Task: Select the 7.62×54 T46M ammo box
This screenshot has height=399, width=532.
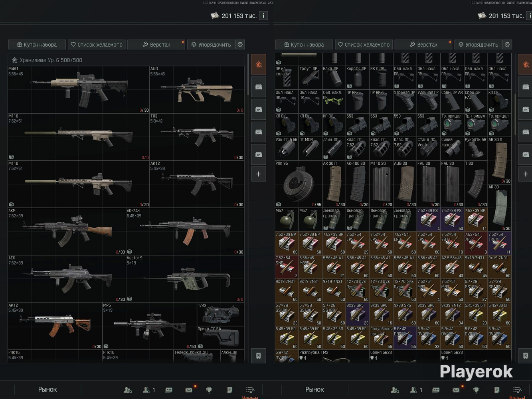Action: (500, 243)
